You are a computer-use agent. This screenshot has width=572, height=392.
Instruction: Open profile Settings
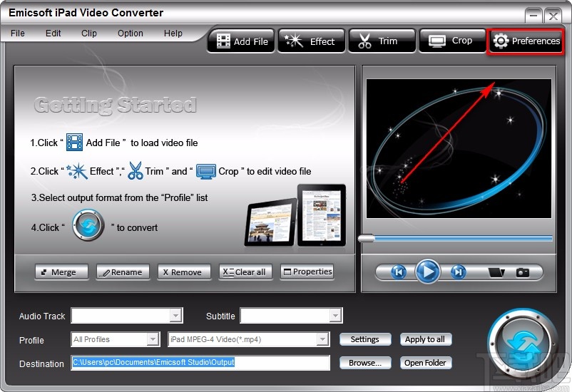point(365,339)
